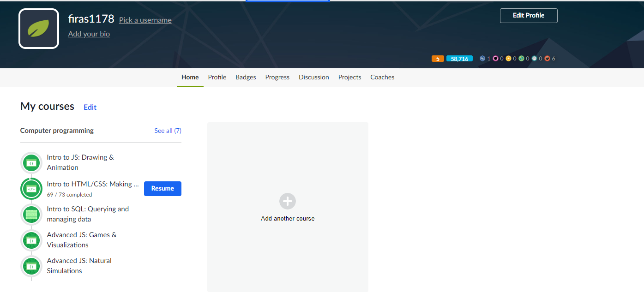Click the plus icon to add course

(288, 201)
